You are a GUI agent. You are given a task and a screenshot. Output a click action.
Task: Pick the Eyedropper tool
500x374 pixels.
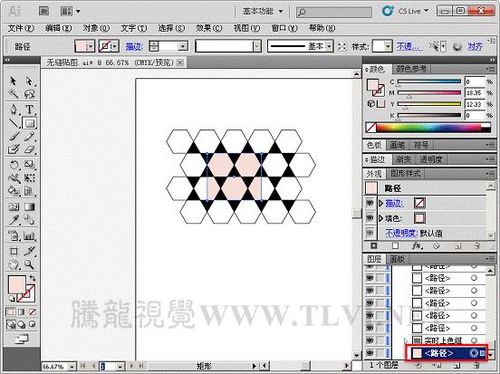pos(14,220)
